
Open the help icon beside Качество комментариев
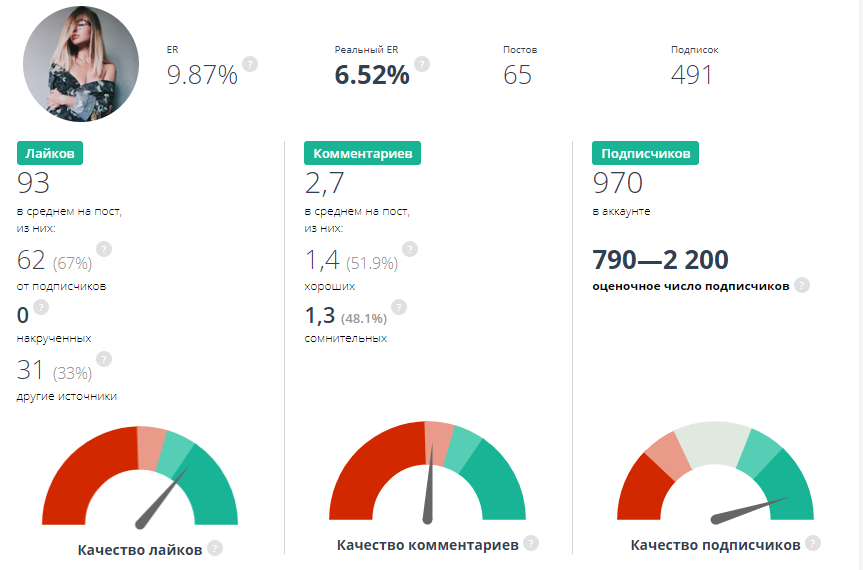point(531,543)
